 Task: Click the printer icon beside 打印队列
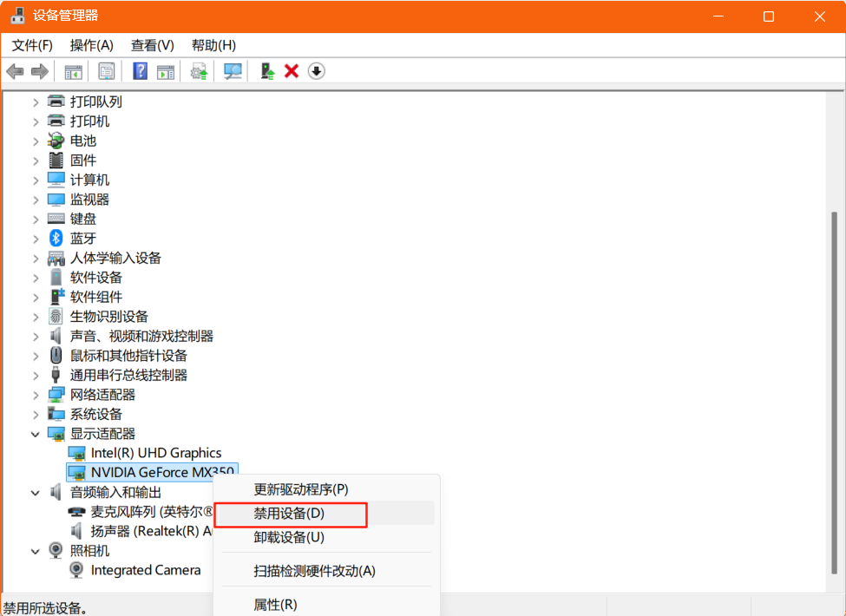(56, 102)
